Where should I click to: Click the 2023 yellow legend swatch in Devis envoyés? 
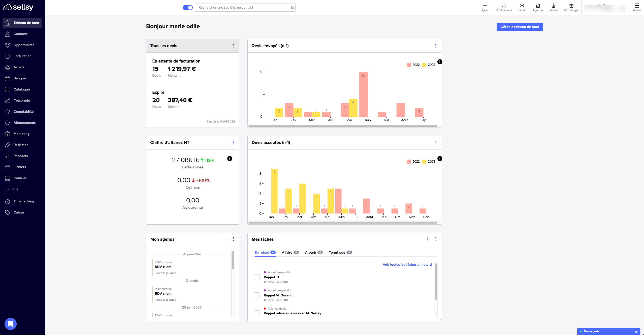(424, 65)
